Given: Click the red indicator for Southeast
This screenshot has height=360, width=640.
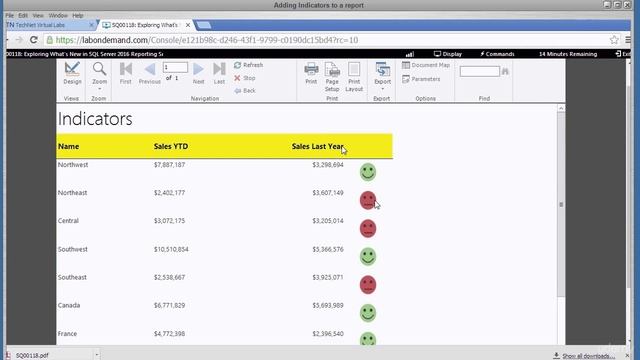Looking at the screenshot, I should (368, 284).
